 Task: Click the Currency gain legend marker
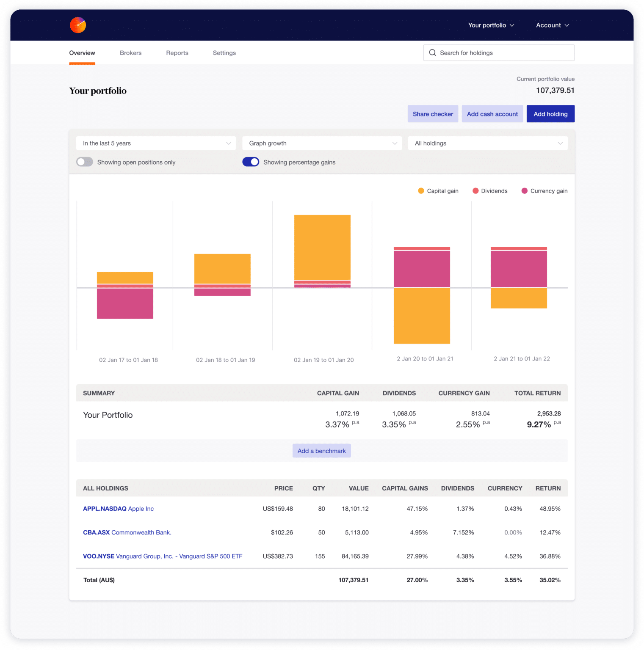click(525, 190)
